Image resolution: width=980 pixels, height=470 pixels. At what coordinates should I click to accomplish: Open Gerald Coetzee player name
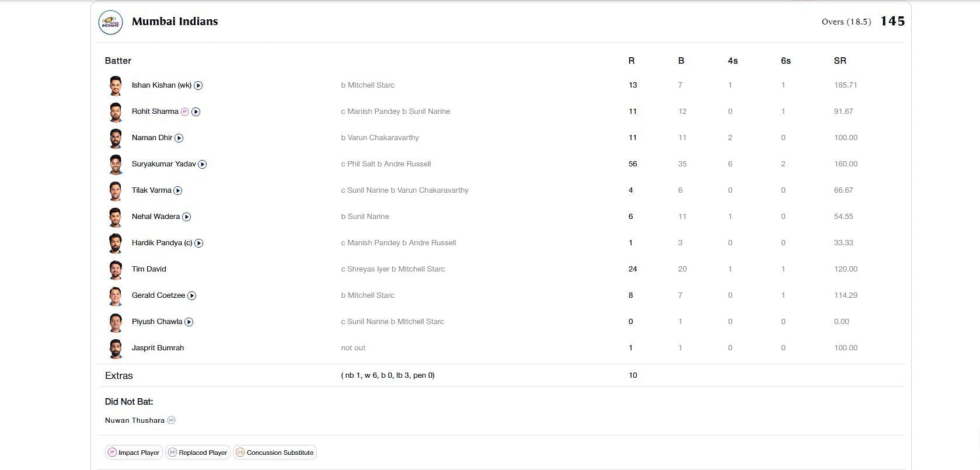click(x=159, y=295)
